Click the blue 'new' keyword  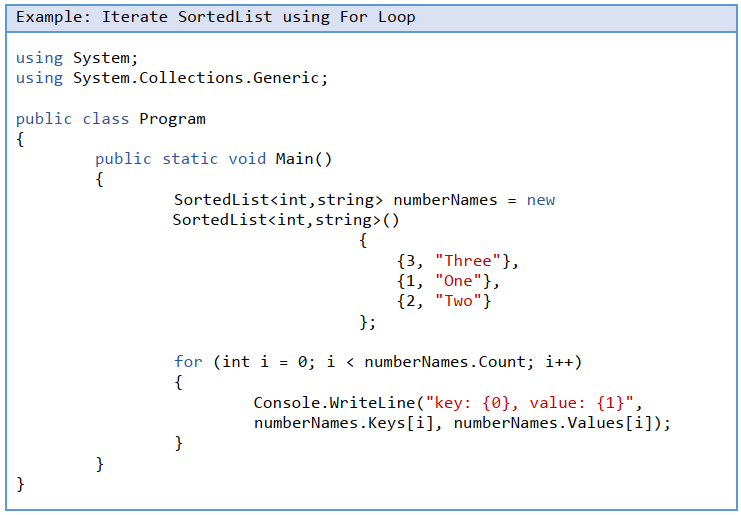(x=541, y=200)
